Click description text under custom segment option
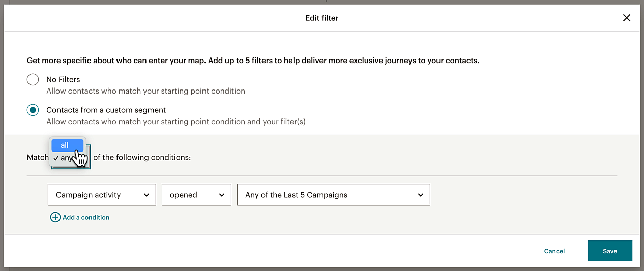 (175, 122)
